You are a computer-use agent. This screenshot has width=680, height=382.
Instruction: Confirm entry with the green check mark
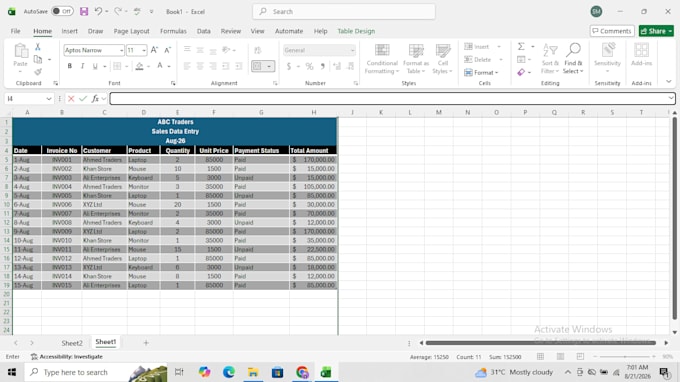[x=83, y=99]
